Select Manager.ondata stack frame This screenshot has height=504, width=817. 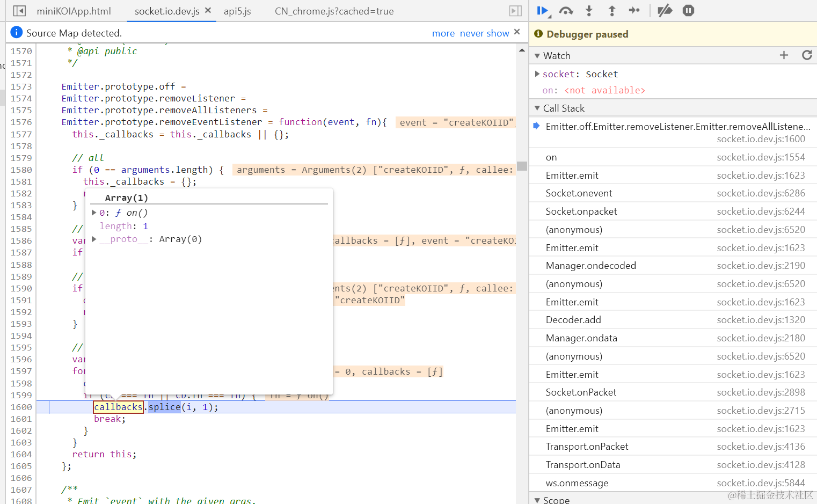click(673, 338)
